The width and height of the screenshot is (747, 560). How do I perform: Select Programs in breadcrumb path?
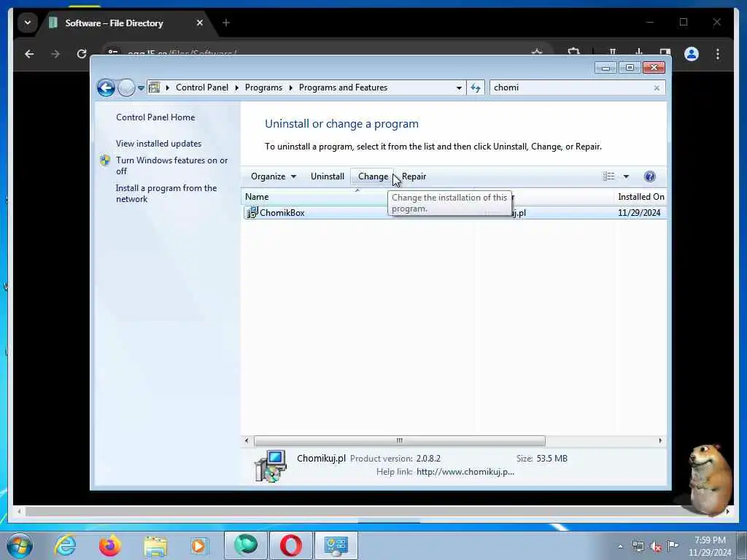point(263,87)
